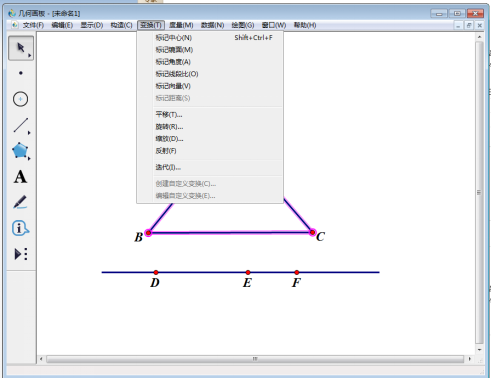This screenshot has height=378, width=492.
Task: Click point E on the line
Action: click(x=248, y=272)
